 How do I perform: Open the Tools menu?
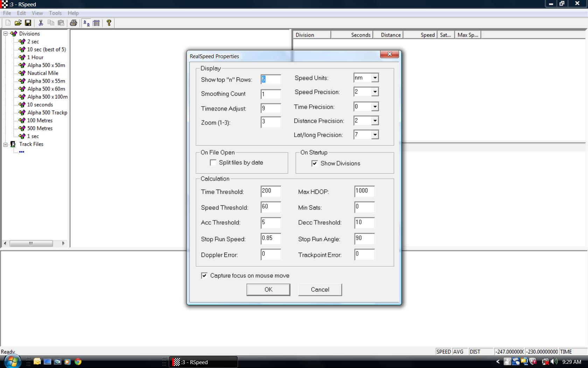55,13
